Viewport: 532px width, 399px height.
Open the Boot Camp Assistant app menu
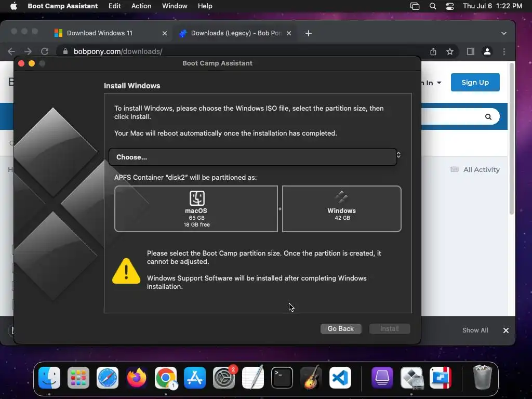62,6
